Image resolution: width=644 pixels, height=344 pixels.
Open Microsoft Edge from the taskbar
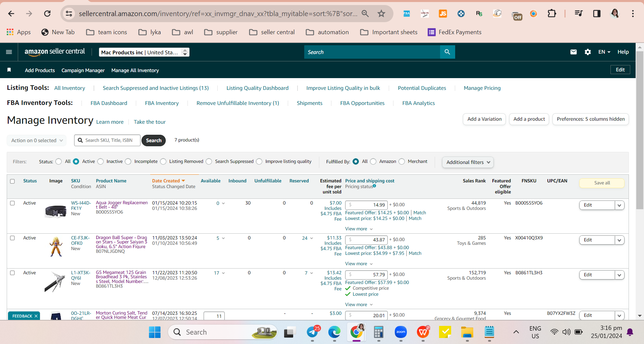pyautogui.click(x=334, y=332)
